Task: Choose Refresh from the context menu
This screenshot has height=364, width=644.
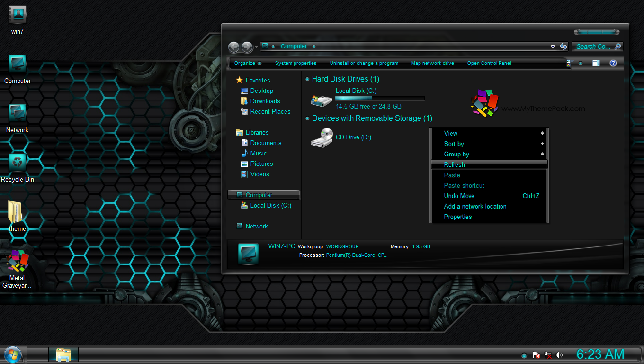Action: point(489,164)
